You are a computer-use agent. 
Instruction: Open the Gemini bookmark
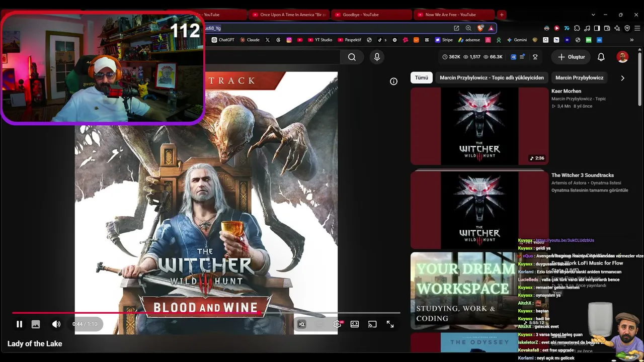[517, 40]
